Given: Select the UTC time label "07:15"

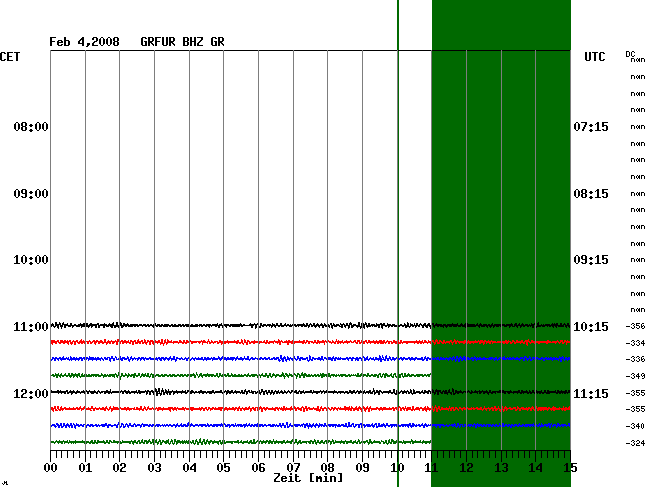Looking at the screenshot, I should coord(591,126).
